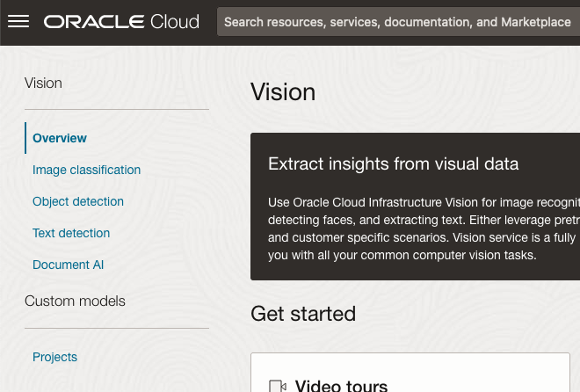Click the video camera icon beside Video tours

tap(278, 386)
